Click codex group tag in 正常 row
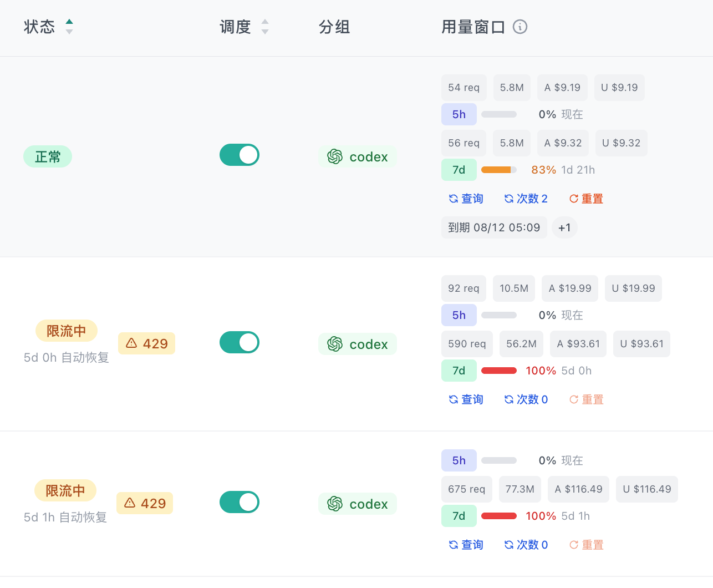This screenshot has width=713, height=588. pos(358,156)
